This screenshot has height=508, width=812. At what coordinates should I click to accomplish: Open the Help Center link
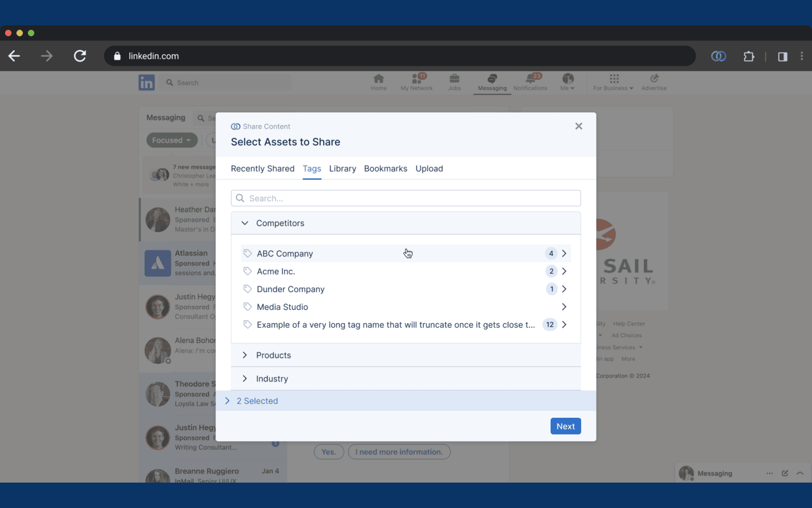pyautogui.click(x=629, y=324)
